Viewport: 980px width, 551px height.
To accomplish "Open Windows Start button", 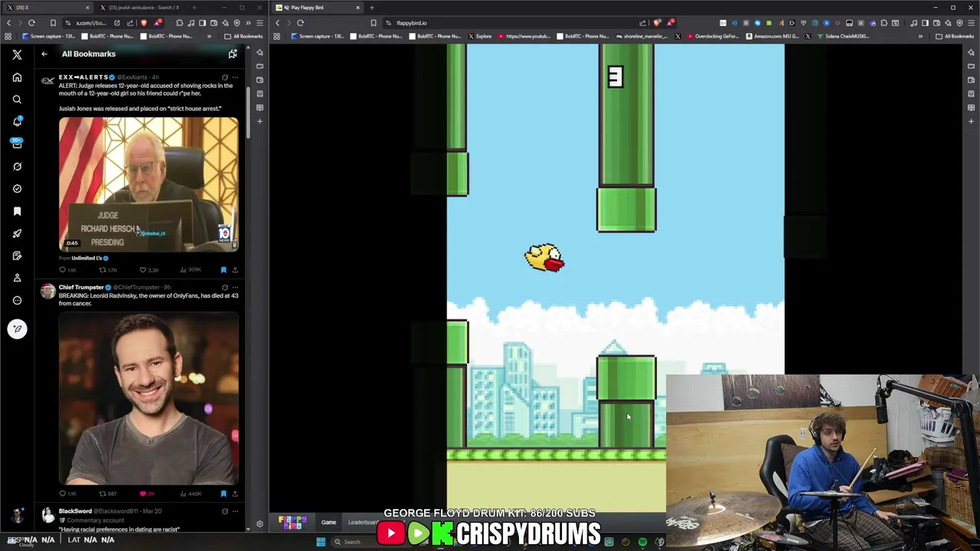I will point(321,542).
